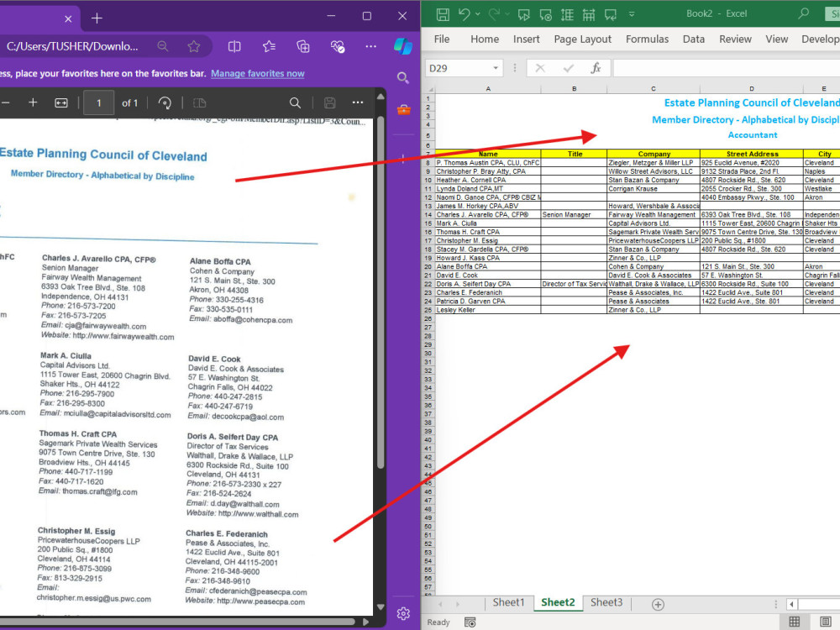Toggle Edge split screen view
This screenshot has width=840, height=630.
tap(234, 46)
